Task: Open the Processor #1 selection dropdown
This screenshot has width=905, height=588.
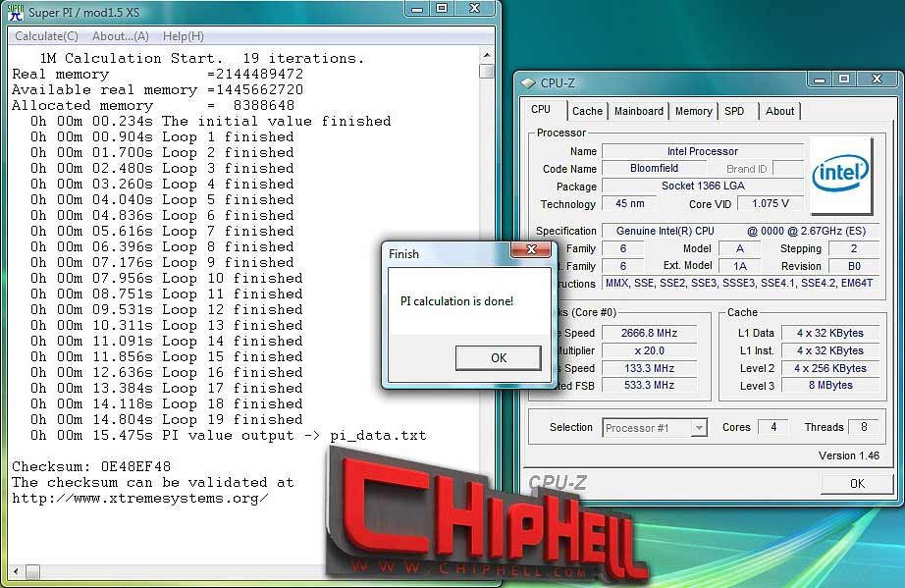Action: coord(699,428)
